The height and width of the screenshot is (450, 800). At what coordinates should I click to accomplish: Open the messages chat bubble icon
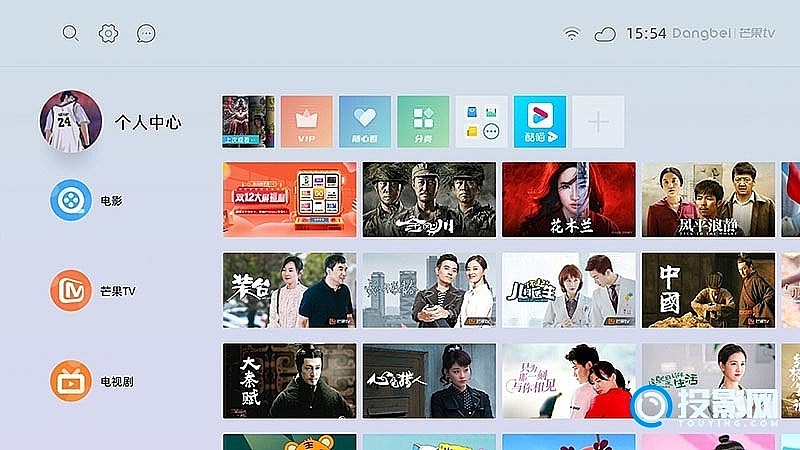146,34
